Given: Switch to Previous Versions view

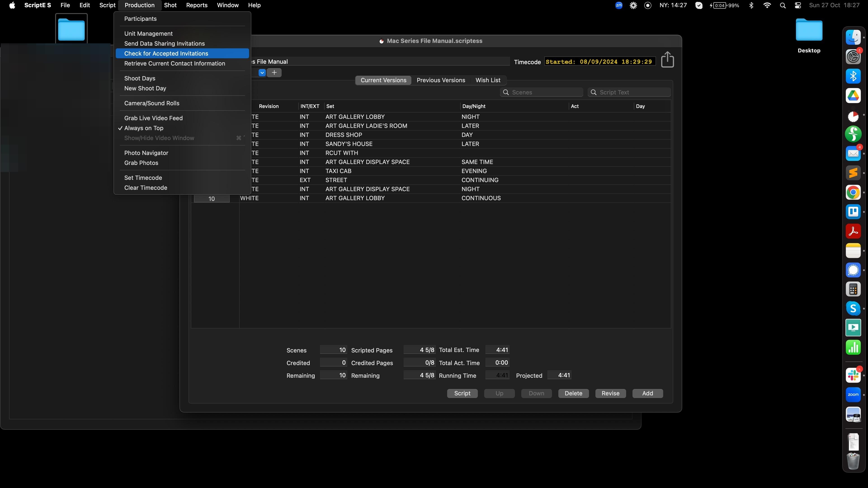Looking at the screenshot, I should tap(441, 80).
